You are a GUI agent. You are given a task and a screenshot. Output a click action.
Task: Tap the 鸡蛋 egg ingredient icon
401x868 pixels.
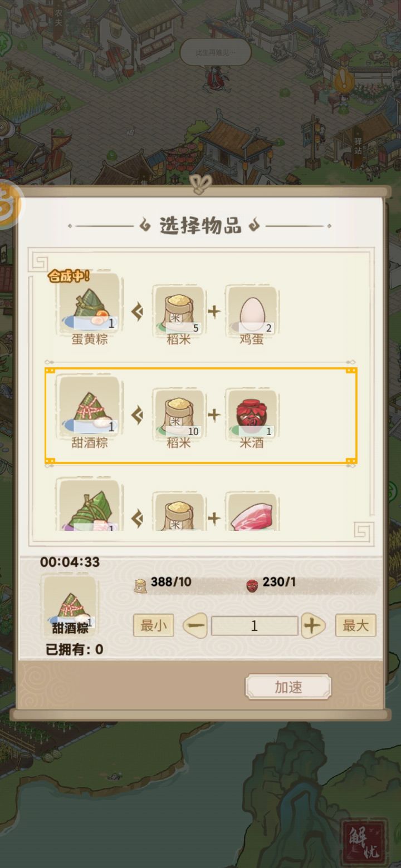(x=252, y=310)
